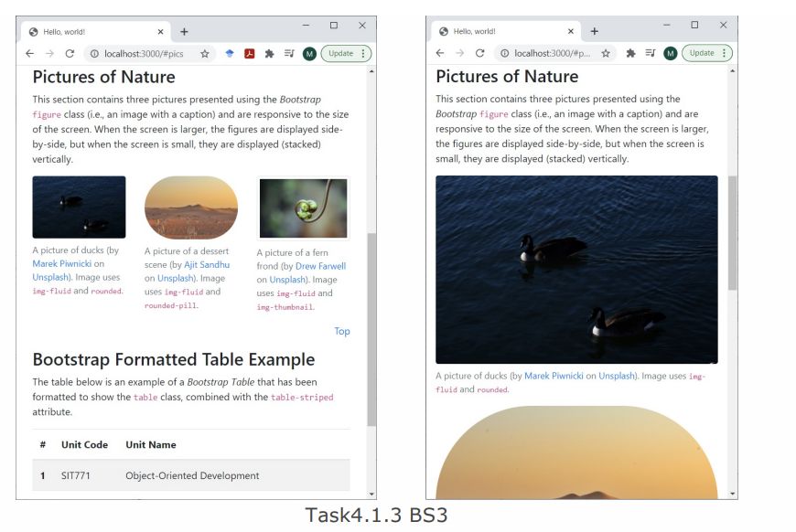The image size is (796, 532).
Task: Open Extensions puzzle icon in left window
Action: 269,53
